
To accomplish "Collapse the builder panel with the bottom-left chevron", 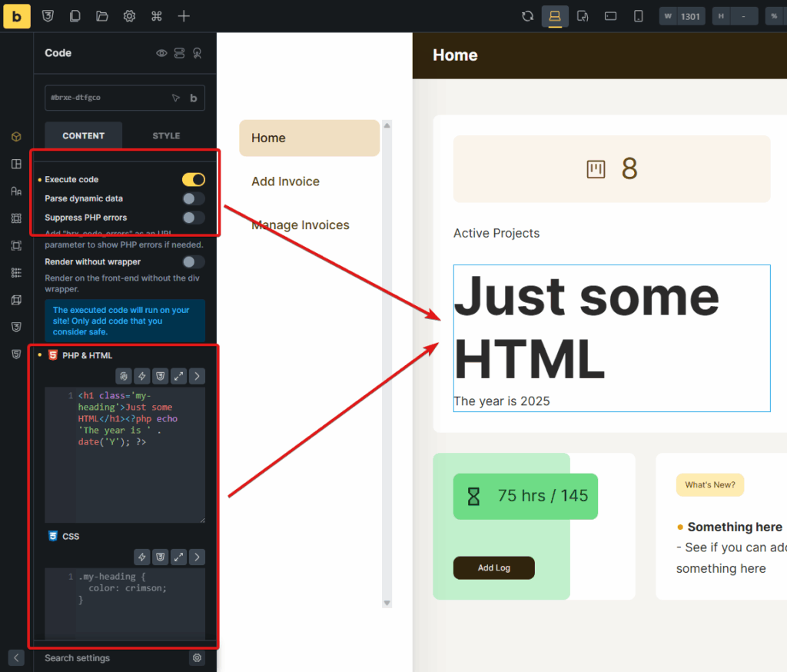I will 15,658.
